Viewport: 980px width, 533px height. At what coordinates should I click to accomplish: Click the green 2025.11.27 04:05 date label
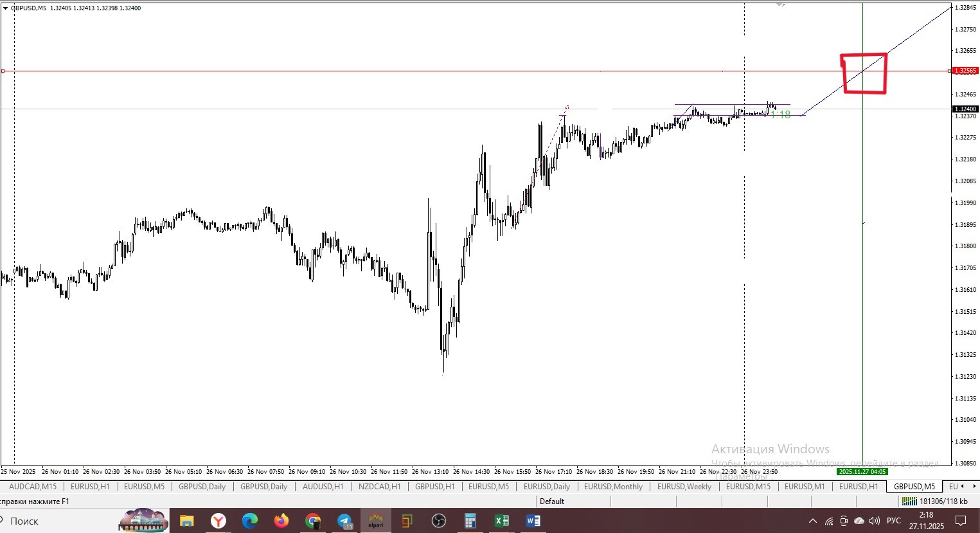point(862,472)
